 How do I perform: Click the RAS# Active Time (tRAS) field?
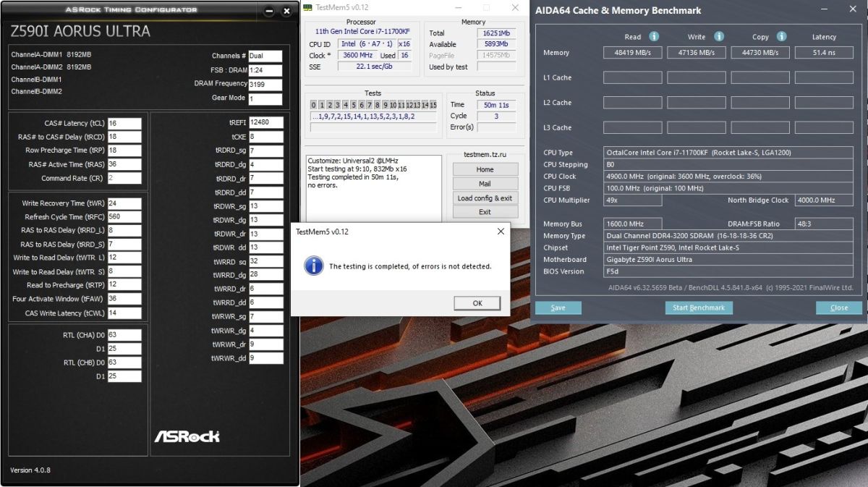tap(124, 164)
